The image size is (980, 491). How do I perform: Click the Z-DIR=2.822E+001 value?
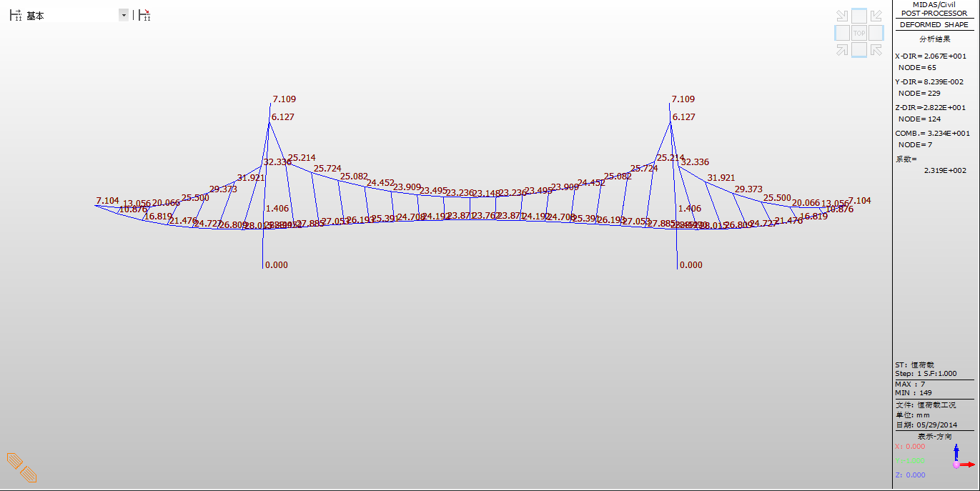coord(930,107)
